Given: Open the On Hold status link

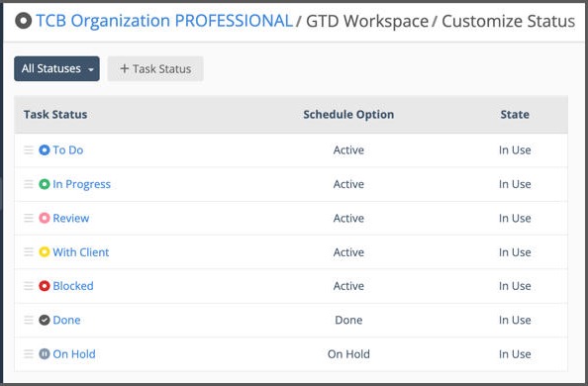Looking at the screenshot, I should click(x=74, y=353).
